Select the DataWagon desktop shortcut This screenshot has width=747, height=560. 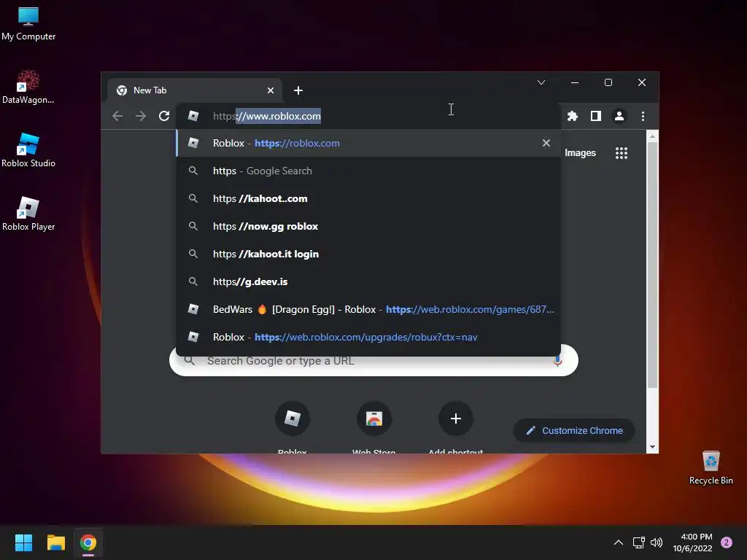28,87
